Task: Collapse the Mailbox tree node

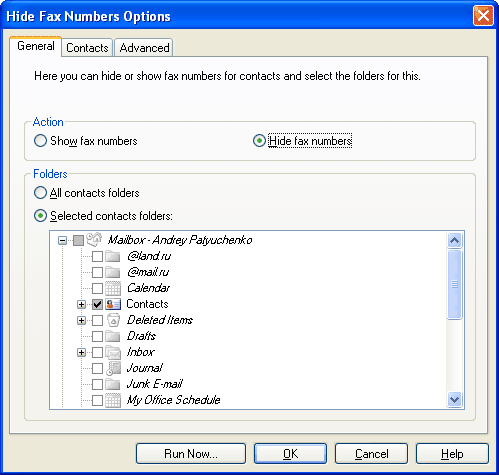Action: (62, 240)
